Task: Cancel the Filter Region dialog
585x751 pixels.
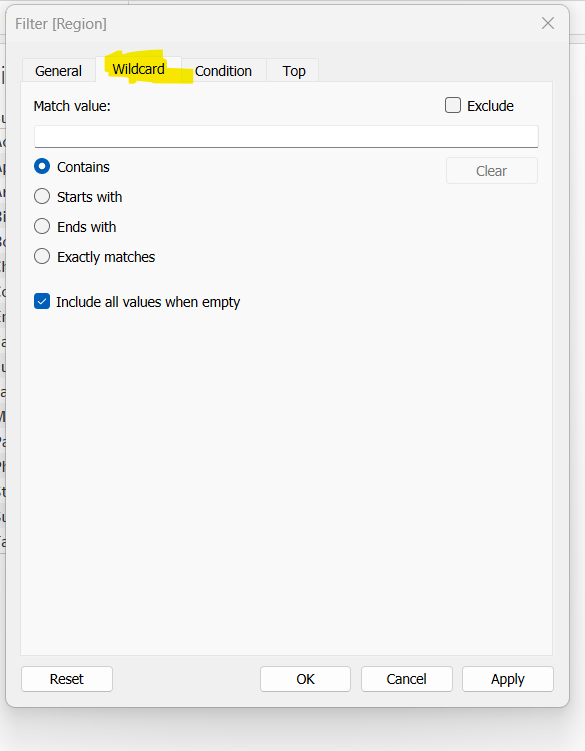Action: coord(406,679)
